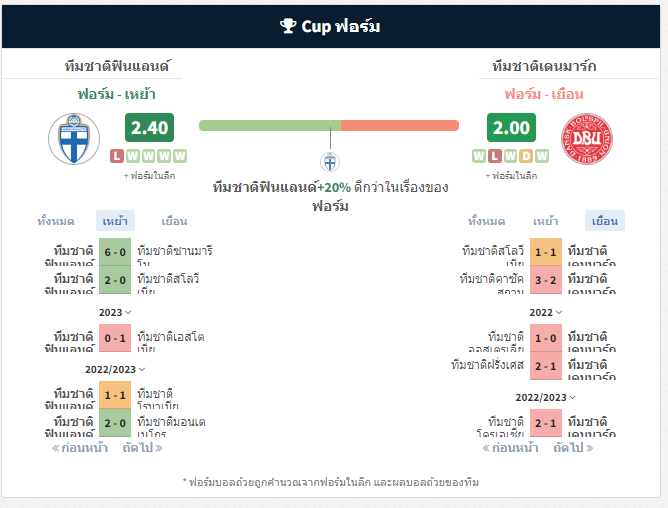Click small Finland crest under form bar
The width and height of the screenshot is (668, 508).
[x=330, y=162]
